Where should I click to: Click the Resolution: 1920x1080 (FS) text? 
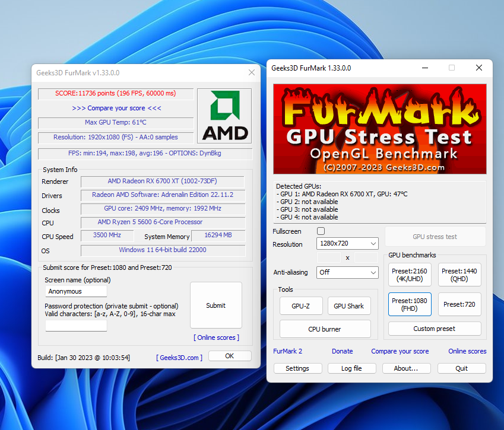coord(115,137)
